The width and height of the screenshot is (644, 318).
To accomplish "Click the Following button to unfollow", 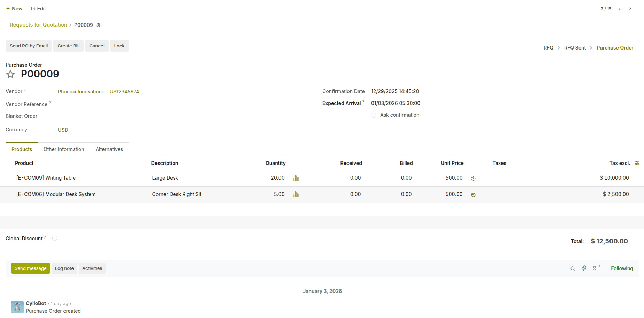I will coord(622,268).
